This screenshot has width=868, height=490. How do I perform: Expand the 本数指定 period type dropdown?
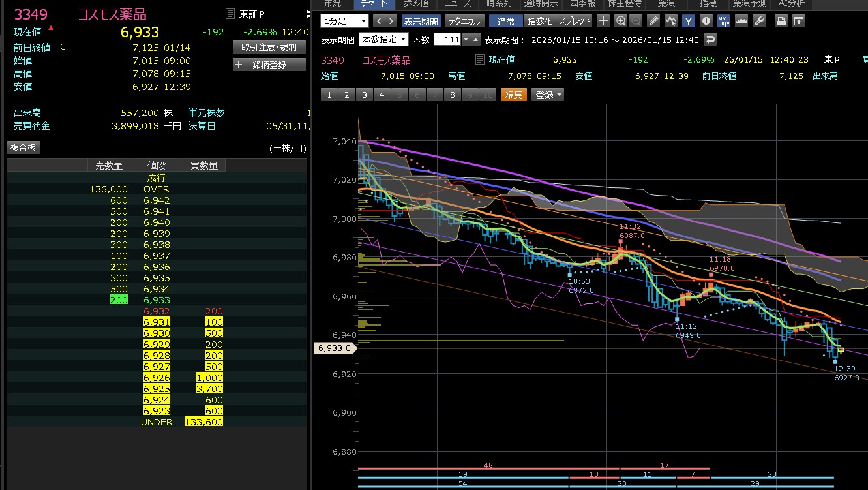click(x=384, y=40)
